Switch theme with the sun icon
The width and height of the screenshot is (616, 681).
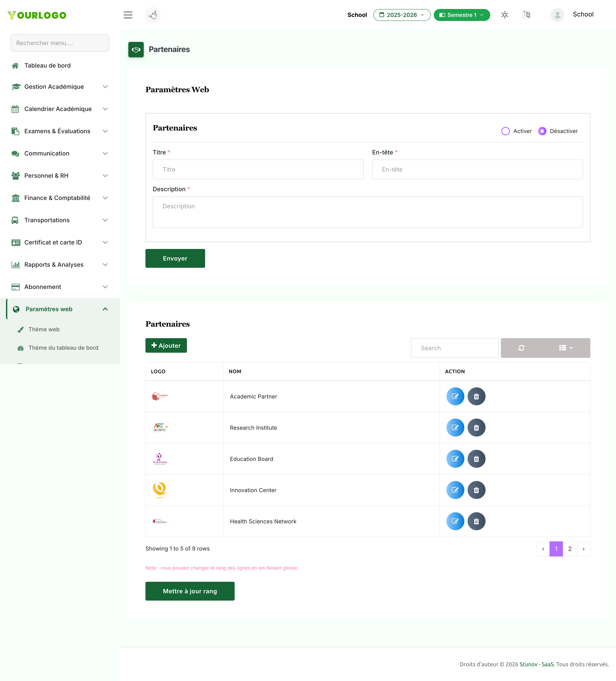click(505, 15)
